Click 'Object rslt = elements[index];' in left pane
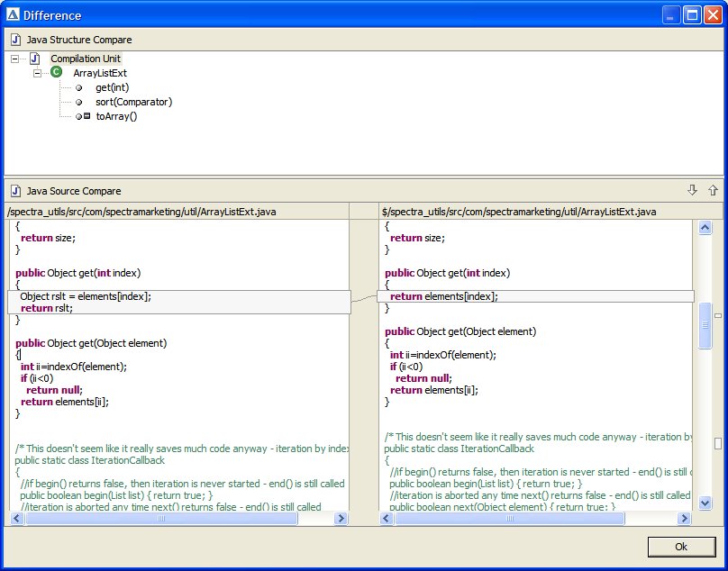Viewport: 728px width, 571px height. [86, 296]
